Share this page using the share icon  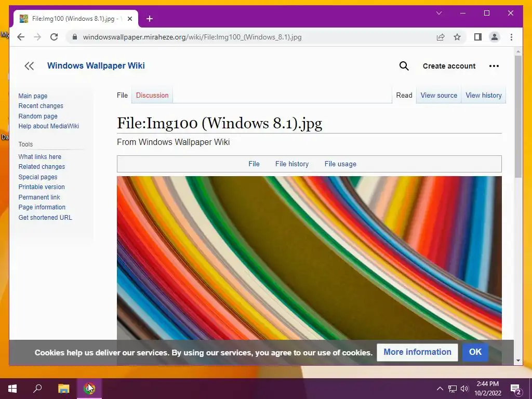(x=441, y=37)
